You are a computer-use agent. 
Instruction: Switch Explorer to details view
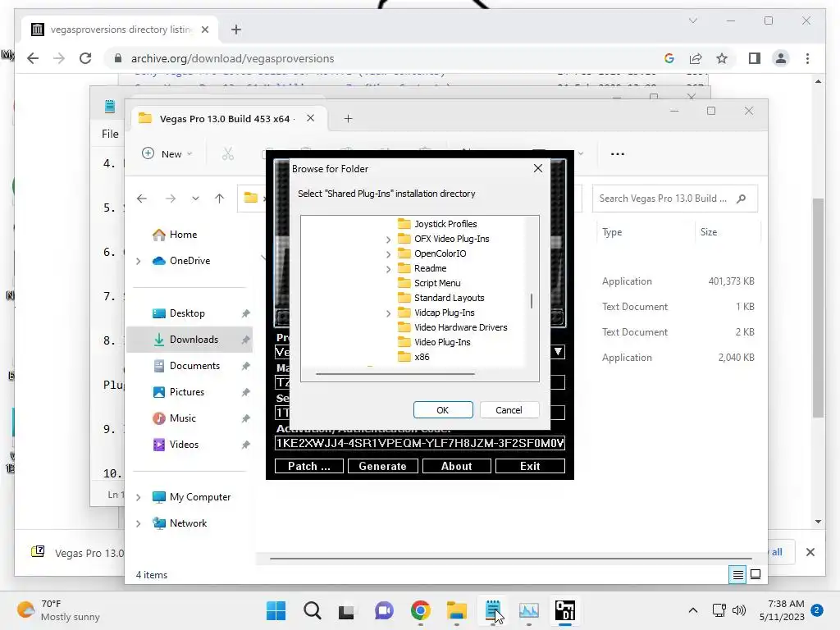click(x=737, y=575)
